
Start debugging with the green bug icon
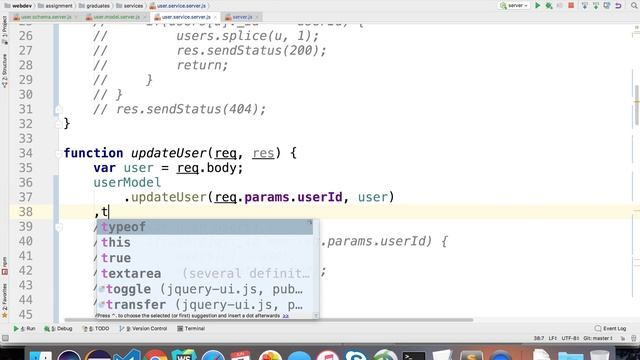tap(549, 6)
